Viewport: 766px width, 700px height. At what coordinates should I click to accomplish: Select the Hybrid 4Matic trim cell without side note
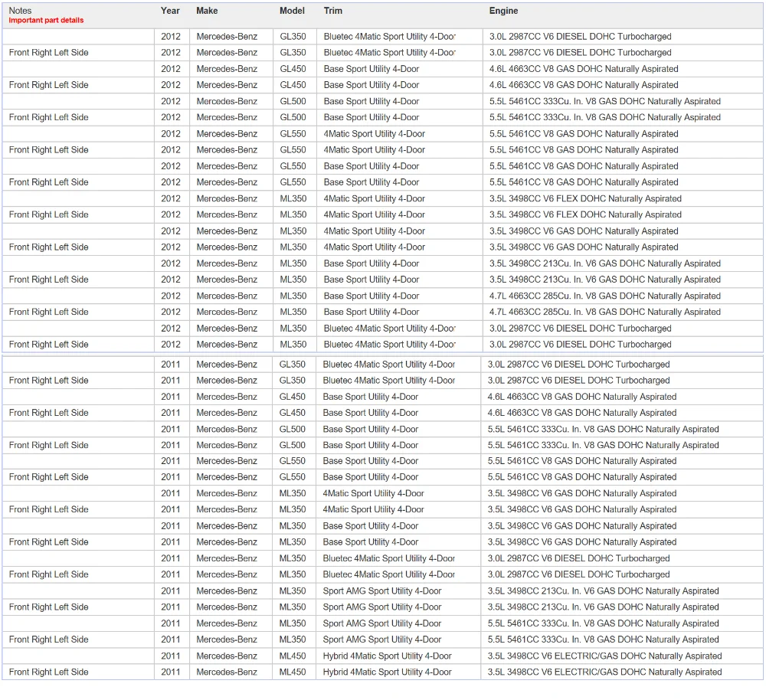[387, 656]
